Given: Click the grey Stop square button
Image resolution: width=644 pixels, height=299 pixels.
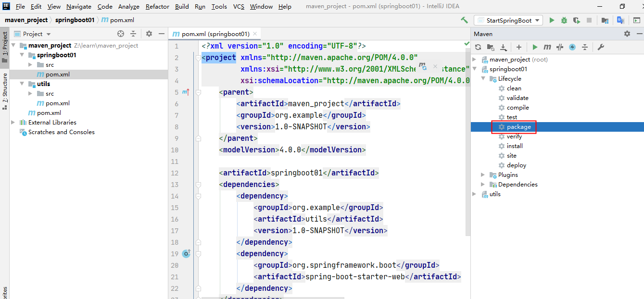Looking at the screenshot, I should (x=589, y=20).
